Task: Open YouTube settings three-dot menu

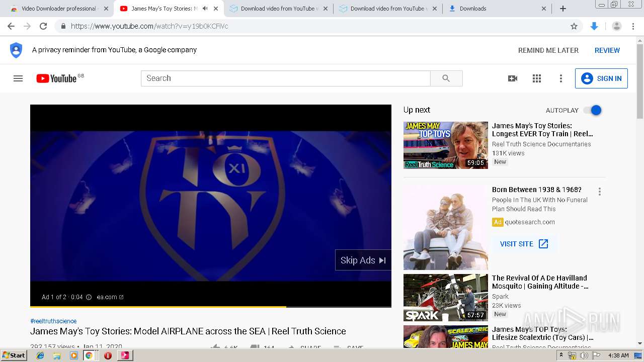Action: point(561,78)
